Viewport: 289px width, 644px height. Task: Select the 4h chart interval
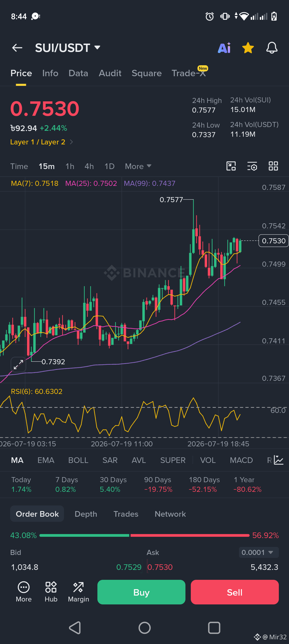[x=89, y=166]
